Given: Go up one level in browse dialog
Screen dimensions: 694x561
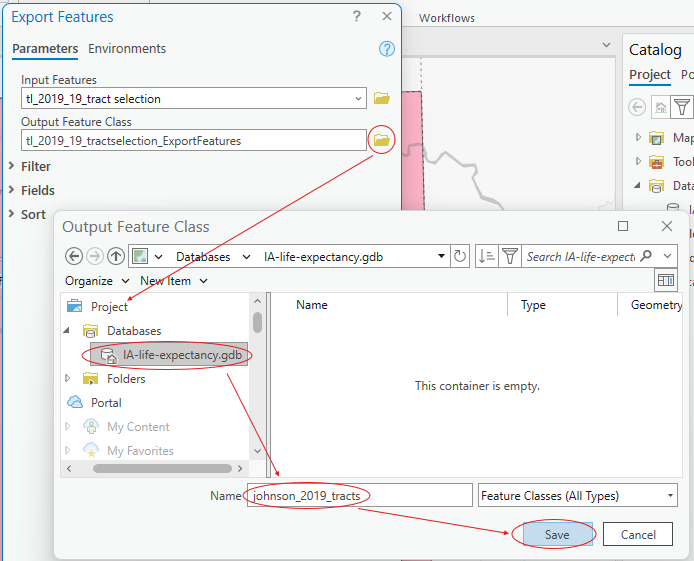Looking at the screenshot, I should (116, 256).
